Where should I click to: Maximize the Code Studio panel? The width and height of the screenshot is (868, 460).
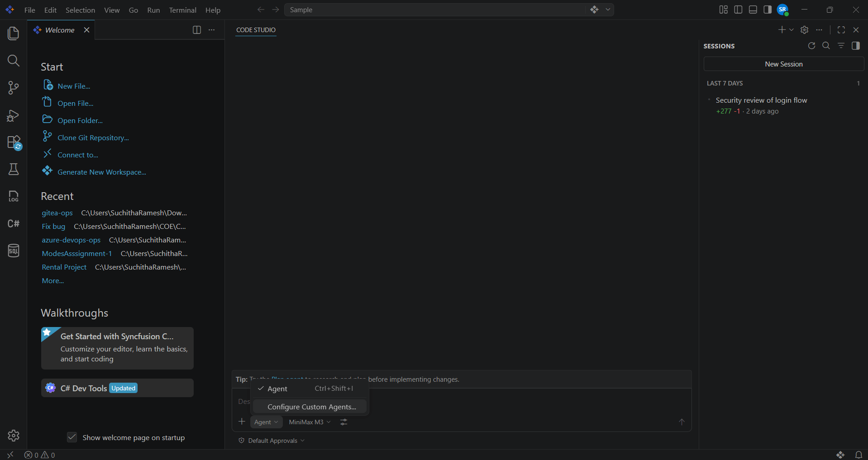coord(841,30)
